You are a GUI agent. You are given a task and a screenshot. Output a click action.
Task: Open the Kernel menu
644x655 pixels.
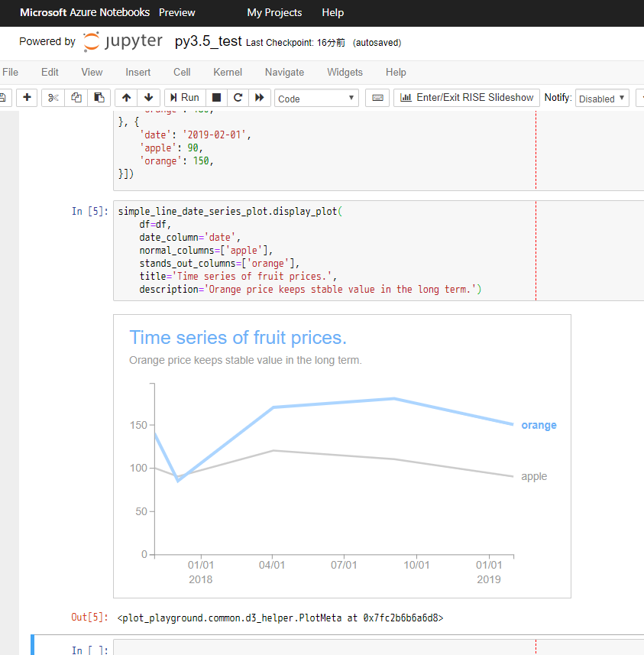point(228,72)
